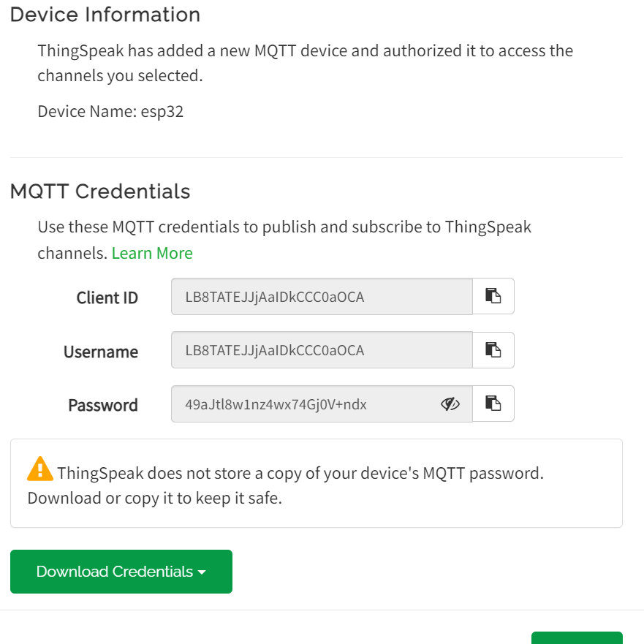Click the Device Information heading

click(x=105, y=15)
